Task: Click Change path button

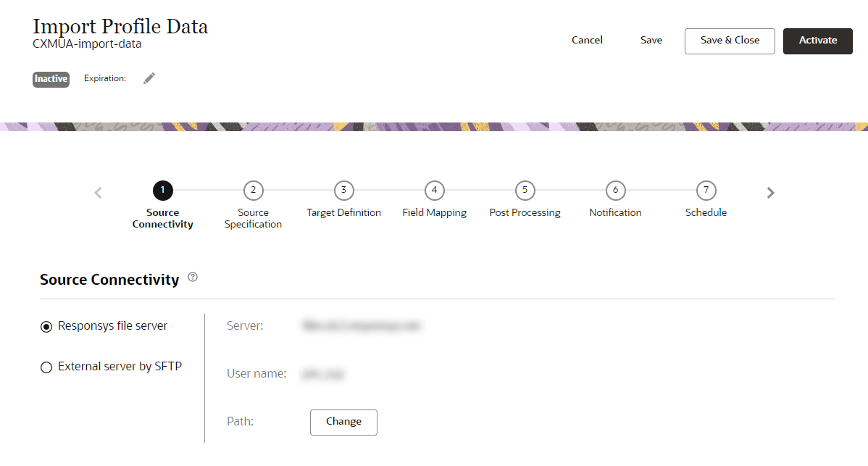Action: click(343, 423)
